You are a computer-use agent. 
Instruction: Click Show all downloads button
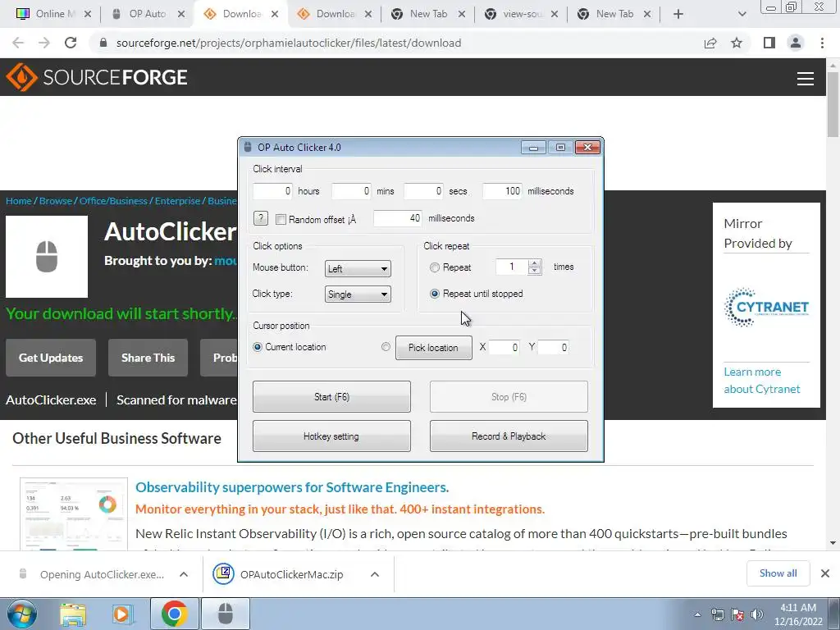778,573
